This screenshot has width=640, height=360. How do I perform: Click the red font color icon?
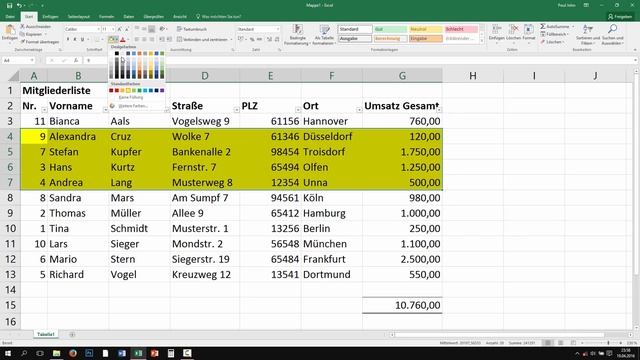tap(123, 40)
